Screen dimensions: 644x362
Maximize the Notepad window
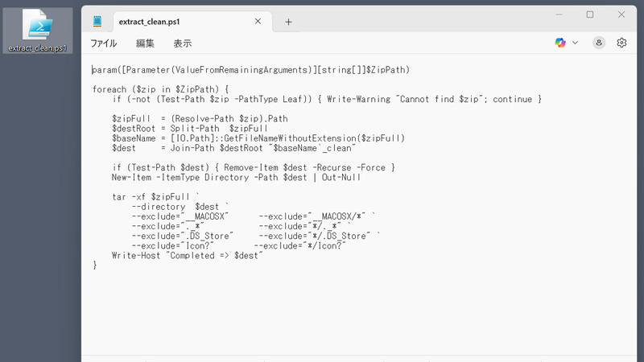590,14
